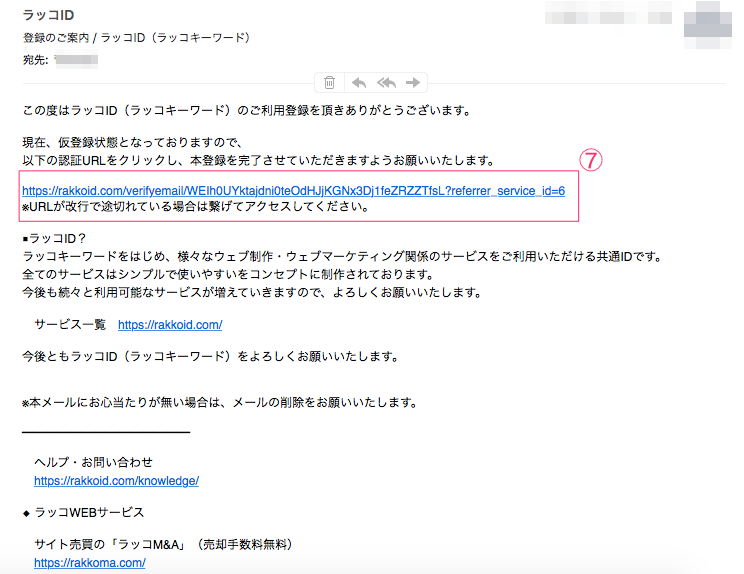Viewport: 744px width, 574px height.
Task: Open the https://rakkoma.com/ link
Action: click(x=90, y=563)
